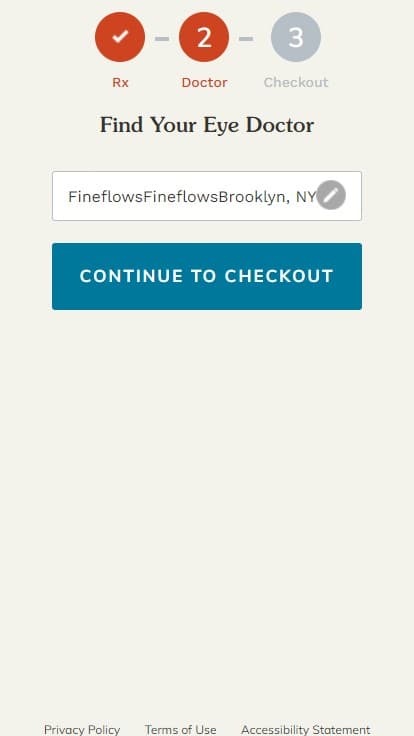The image size is (414, 736).
Task: Open the Accessibility Statement link
Action: click(x=306, y=729)
